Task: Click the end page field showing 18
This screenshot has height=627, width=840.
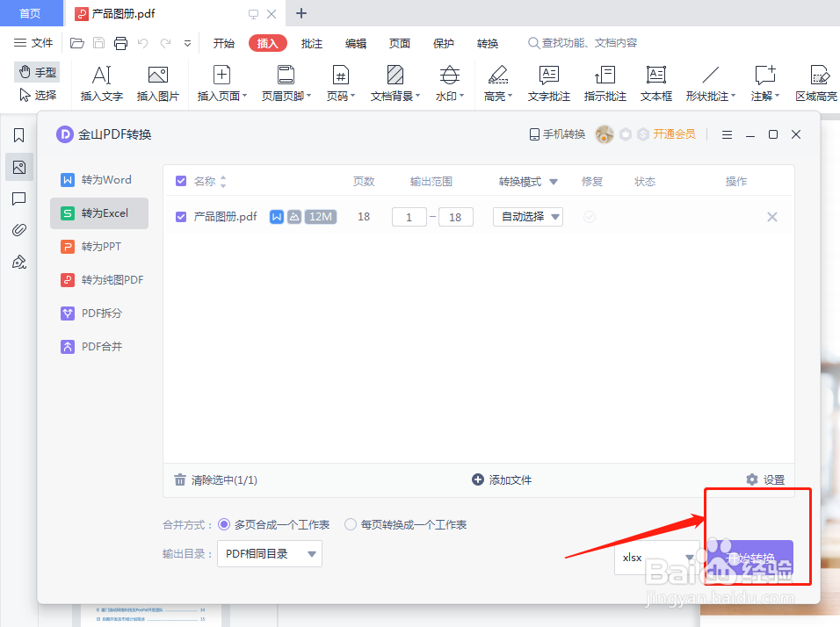Action: click(455, 217)
